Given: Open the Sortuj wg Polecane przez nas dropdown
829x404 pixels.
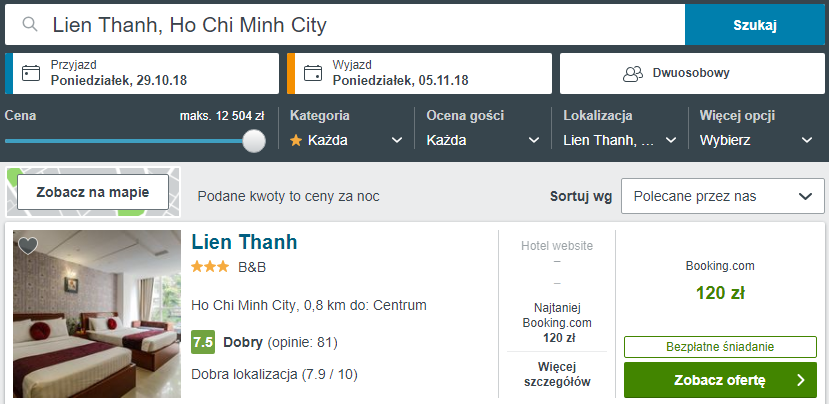Looking at the screenshot, I should click(x=723, y=196).
